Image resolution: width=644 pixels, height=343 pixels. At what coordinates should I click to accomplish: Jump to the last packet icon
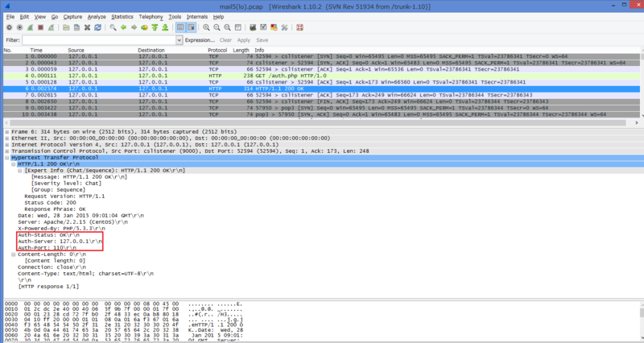click(x=165, y=27)
